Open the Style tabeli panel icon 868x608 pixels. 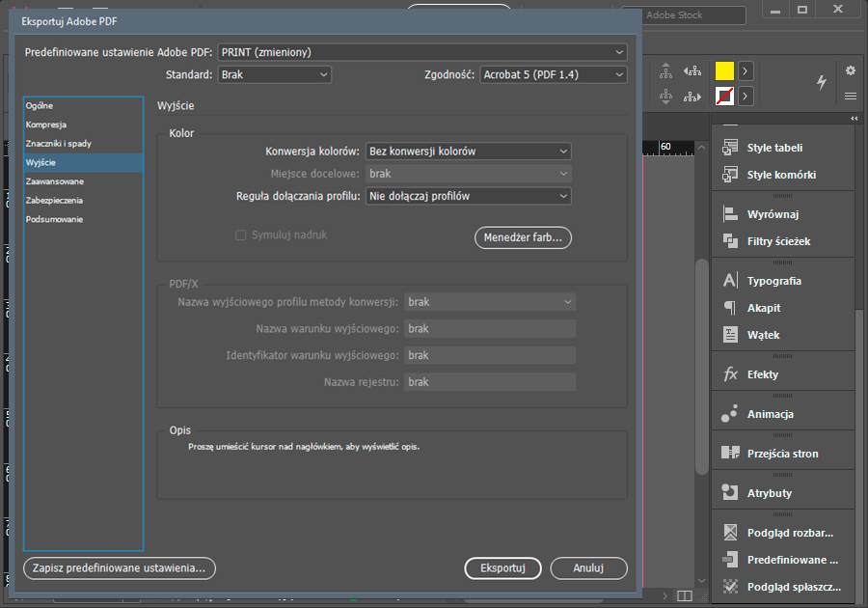730,148
